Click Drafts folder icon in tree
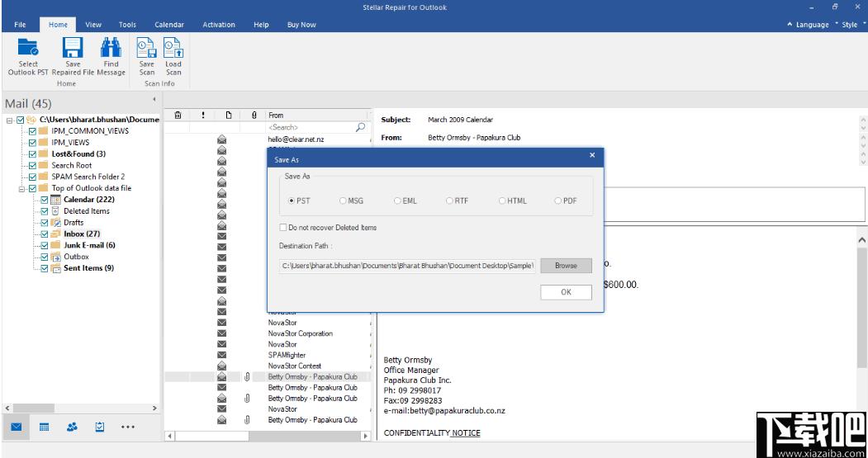This screenshot has height=458, width=868. (56, 222)
